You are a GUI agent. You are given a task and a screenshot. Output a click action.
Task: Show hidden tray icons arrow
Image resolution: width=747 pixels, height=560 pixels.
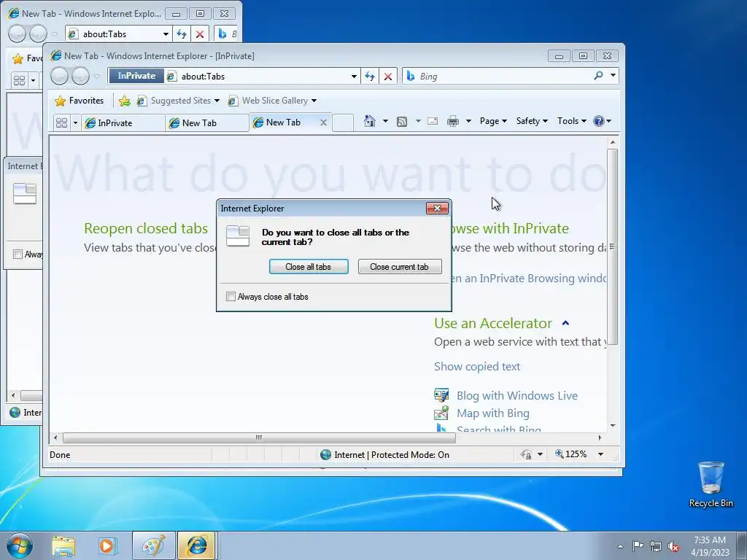coord(620,546)
